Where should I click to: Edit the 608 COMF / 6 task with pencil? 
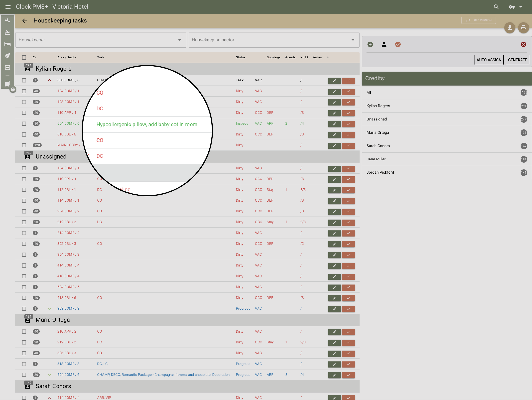(334, 80)
